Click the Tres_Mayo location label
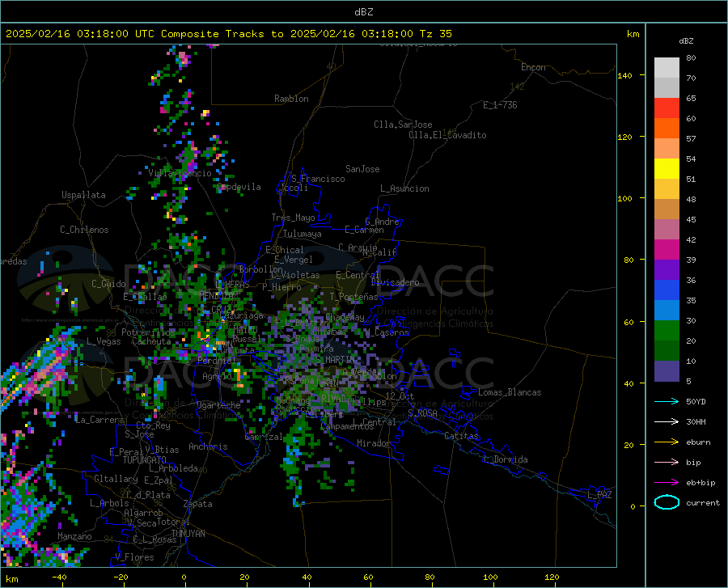 click(293, 218)
